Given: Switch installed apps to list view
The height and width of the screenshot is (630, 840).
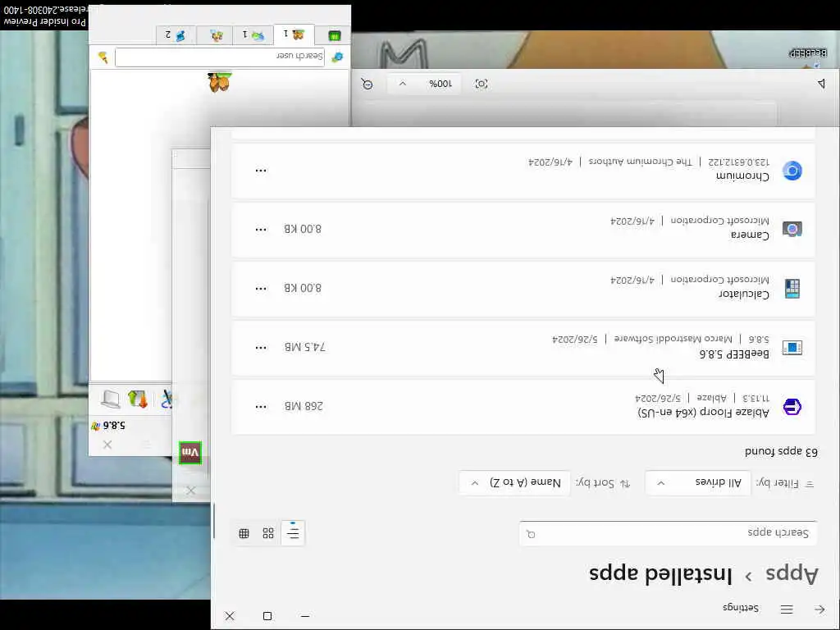Looking at the screenshot, I should [x=293, y=532].
